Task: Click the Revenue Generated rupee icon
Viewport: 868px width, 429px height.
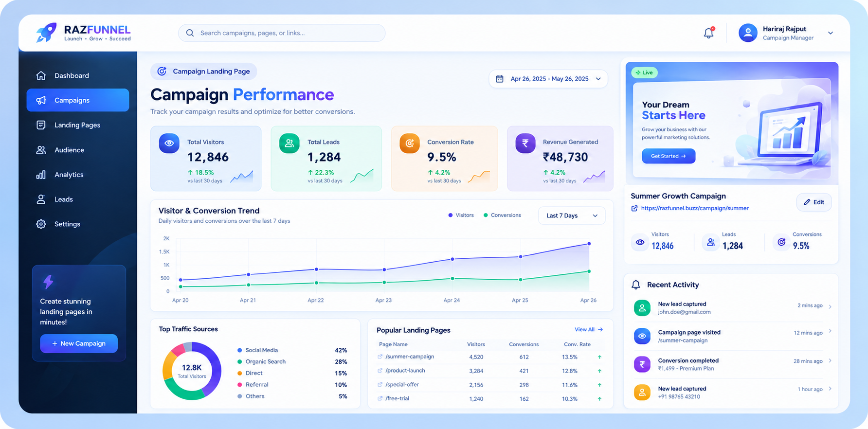Action: [x=525, y=143]
